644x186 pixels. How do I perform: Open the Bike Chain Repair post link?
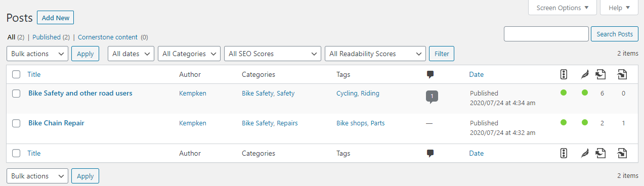tap(56, 123)
